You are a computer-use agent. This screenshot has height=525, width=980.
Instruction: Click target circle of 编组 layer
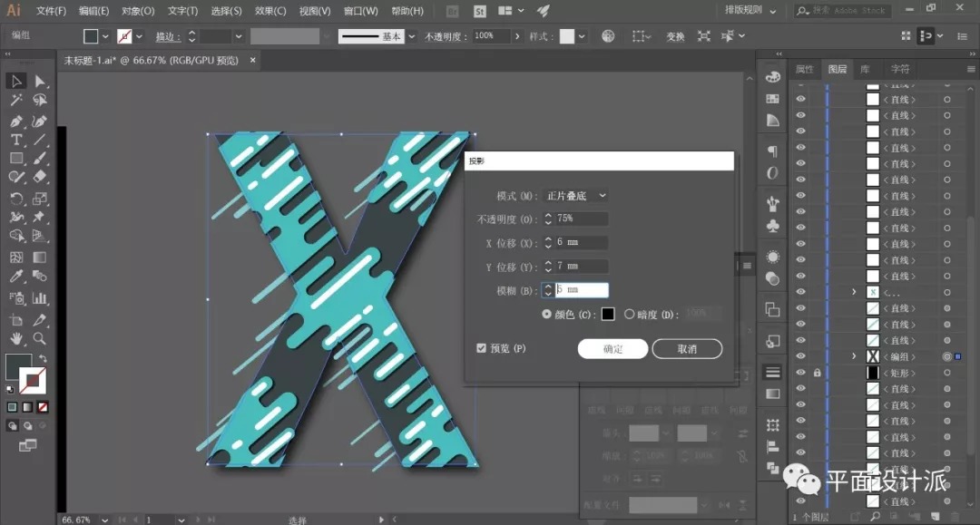point(946,356)
